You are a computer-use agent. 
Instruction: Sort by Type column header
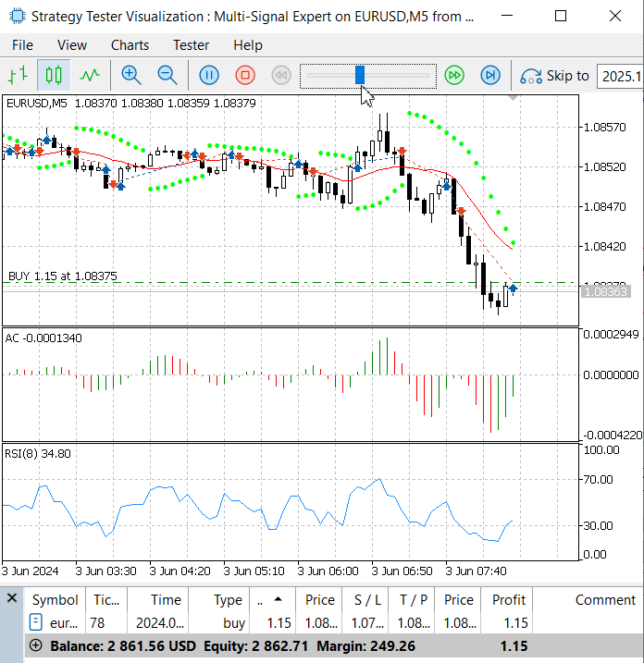coord(219,600)
